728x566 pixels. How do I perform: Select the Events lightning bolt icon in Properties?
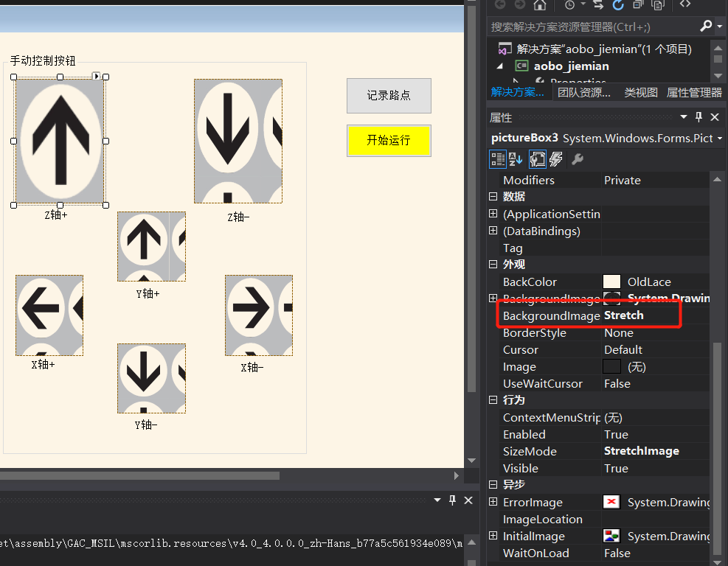[x=555, y=159]
